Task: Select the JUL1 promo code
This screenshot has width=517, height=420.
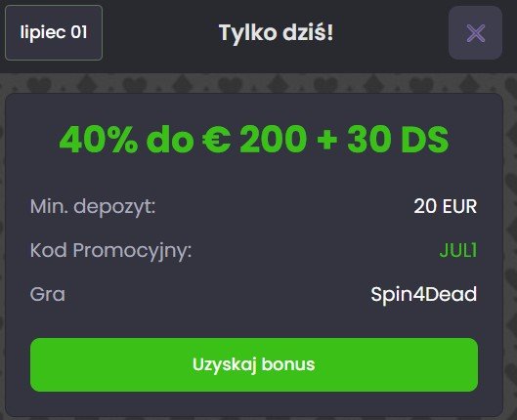Action: [x=458, y=250]
